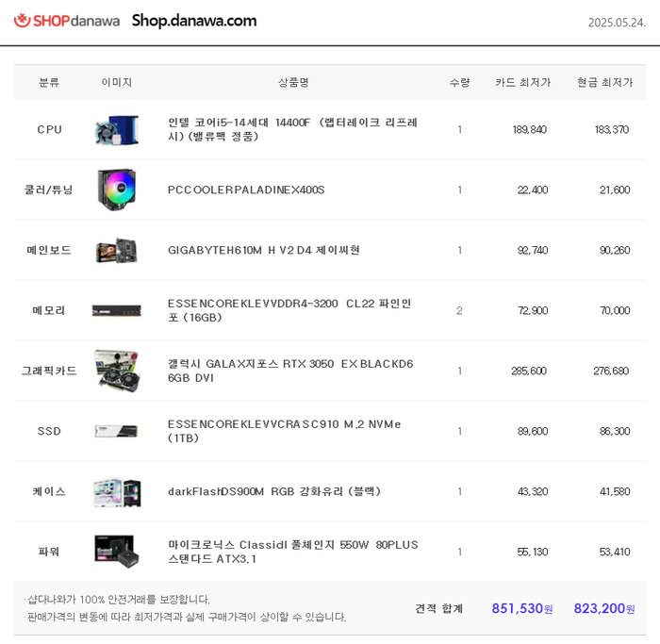Screen dimensions: 660x644
Task: Click the power supply cash price 53,410
Action: coord(615,552)
